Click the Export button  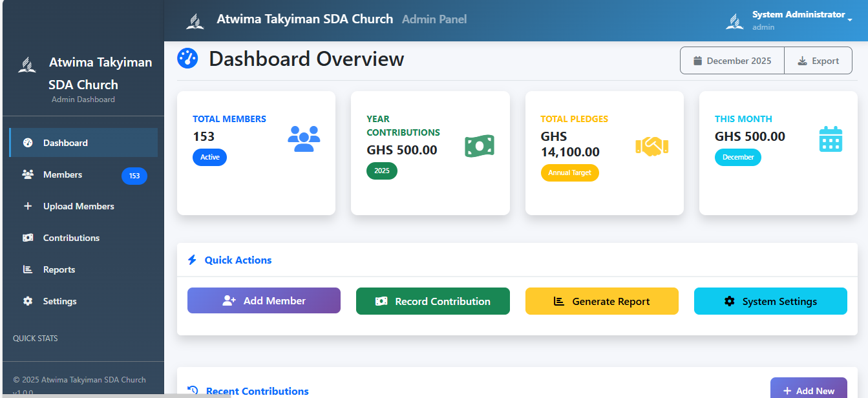point(818,60)
